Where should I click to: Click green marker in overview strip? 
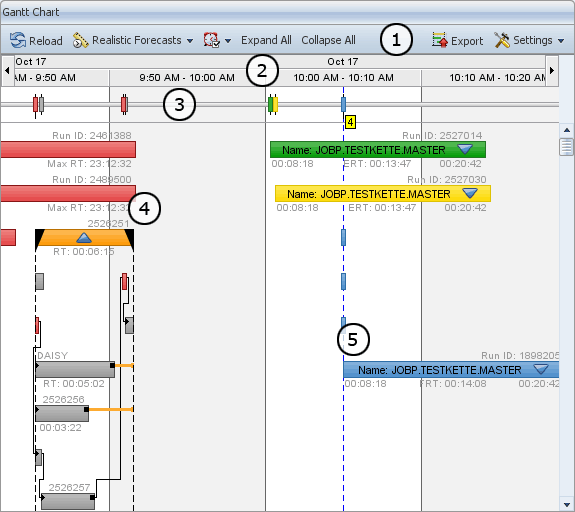pos(271,104)
